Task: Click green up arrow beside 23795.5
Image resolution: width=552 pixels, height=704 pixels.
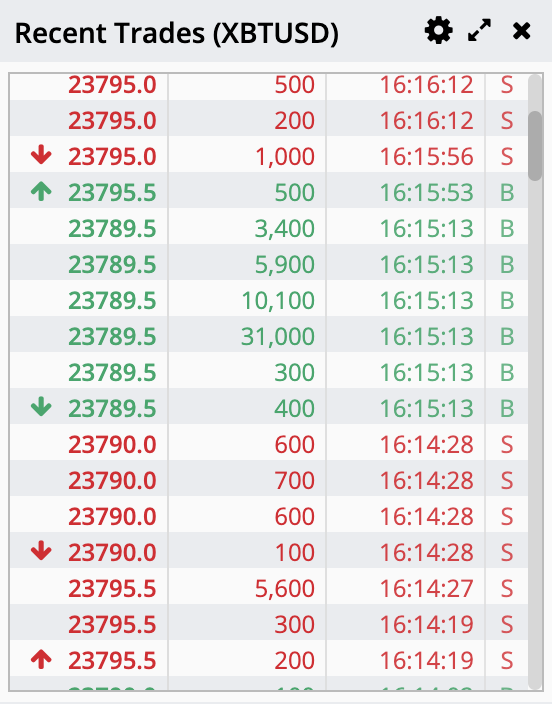Action: pyautogui.click(x=41, y=191)
